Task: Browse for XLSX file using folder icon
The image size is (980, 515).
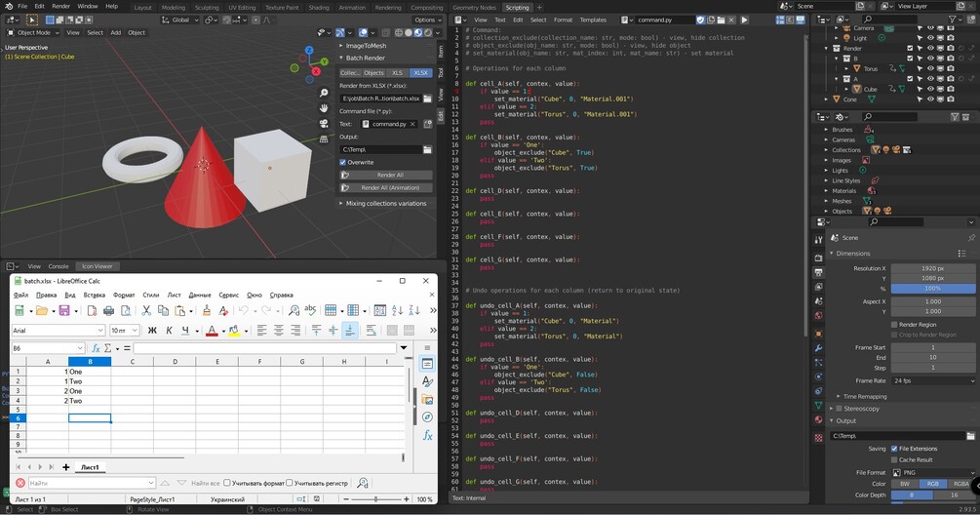Action: pos(427,99)
